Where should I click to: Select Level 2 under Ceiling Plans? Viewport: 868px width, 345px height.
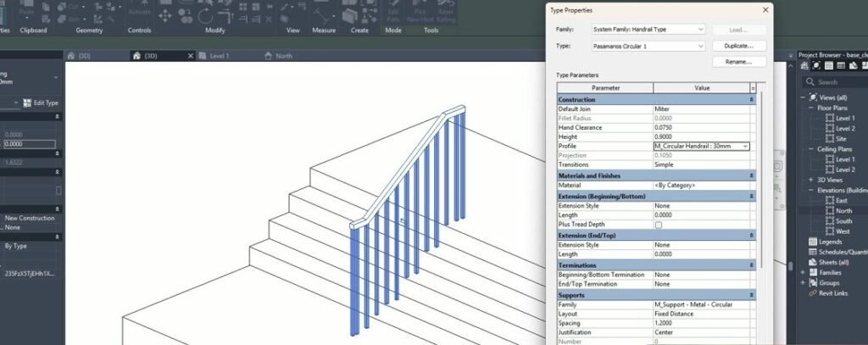point(845,170)
